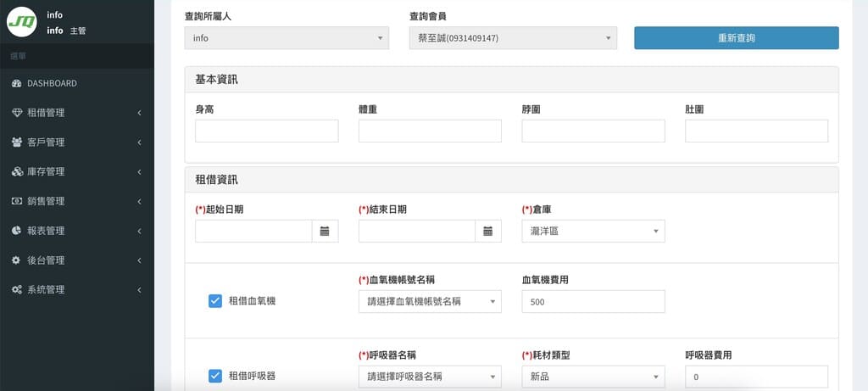This screenshot has height=391, width=868.
Task: Open the 血氧機帳號名稱 dropdown
Action: [430, 302]
